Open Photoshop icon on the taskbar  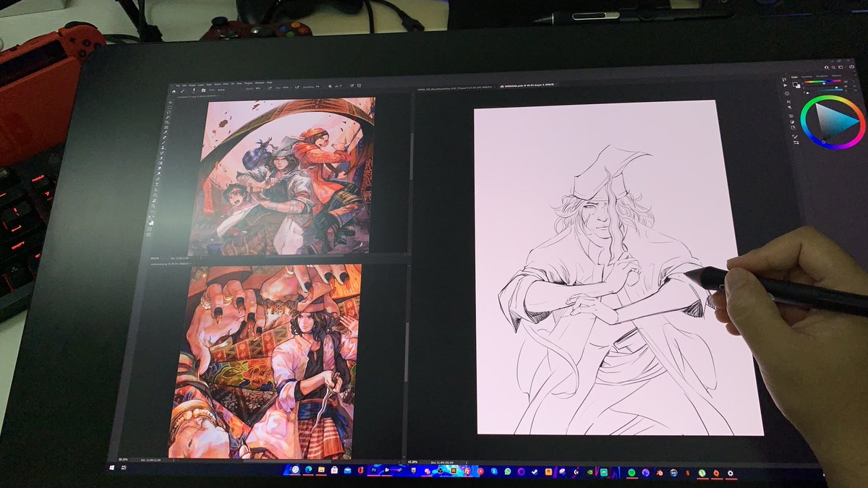373,471
